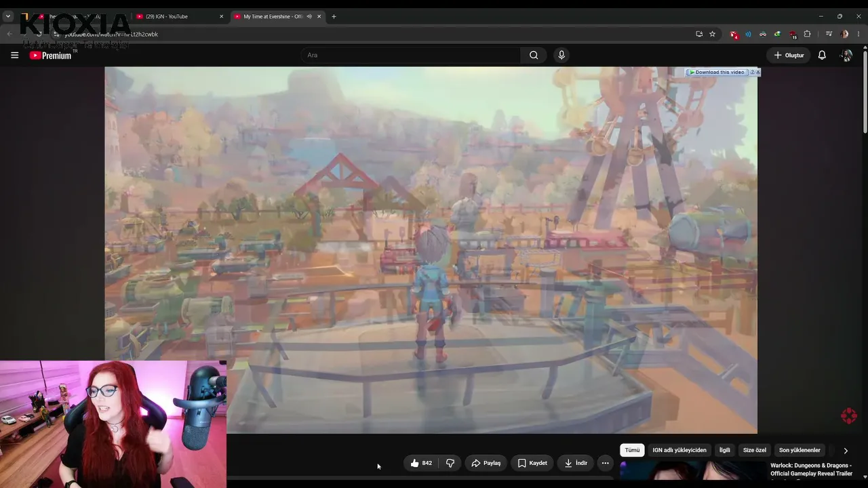Save the video with 'Kaydet'

click(x=532, y=463)
